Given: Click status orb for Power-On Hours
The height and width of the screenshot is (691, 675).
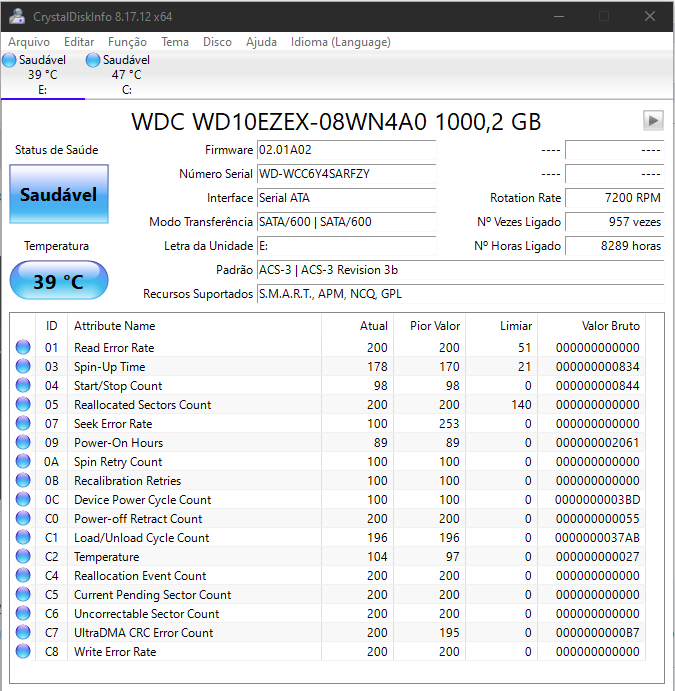Looking at the screenshot, I should pos(23,442).
